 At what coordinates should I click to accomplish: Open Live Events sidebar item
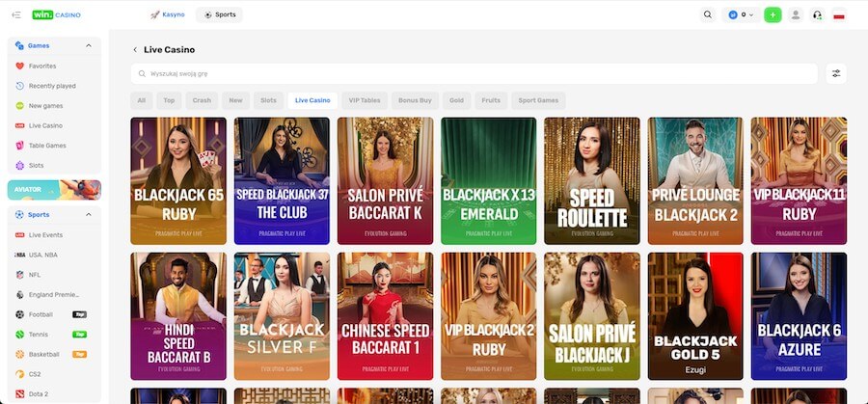[54, 235]
